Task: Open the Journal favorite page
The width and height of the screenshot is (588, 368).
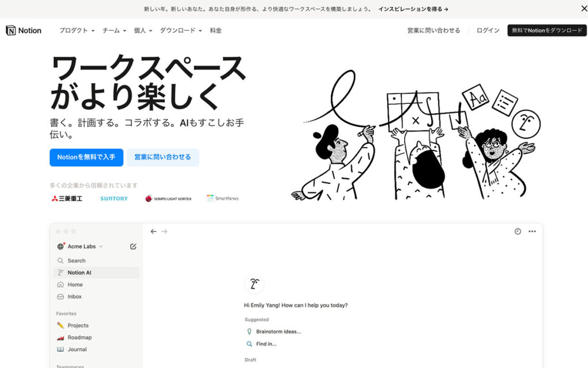Action: tap(96, 349)
